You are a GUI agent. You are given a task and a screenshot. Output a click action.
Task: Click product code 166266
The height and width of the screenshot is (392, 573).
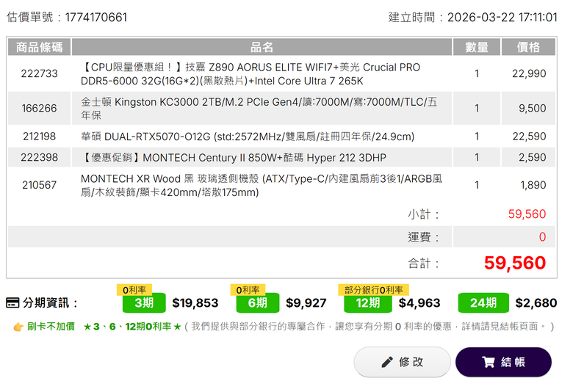point(39,109)
